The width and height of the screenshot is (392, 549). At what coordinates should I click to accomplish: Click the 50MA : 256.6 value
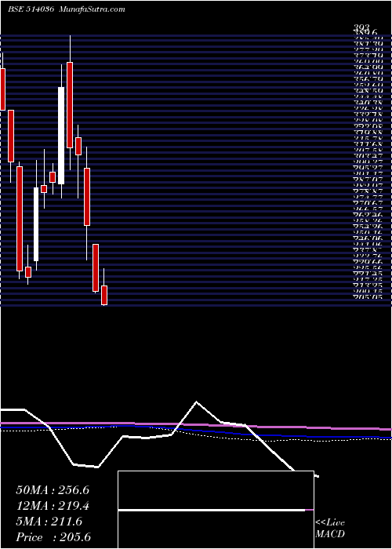[53, 490]
